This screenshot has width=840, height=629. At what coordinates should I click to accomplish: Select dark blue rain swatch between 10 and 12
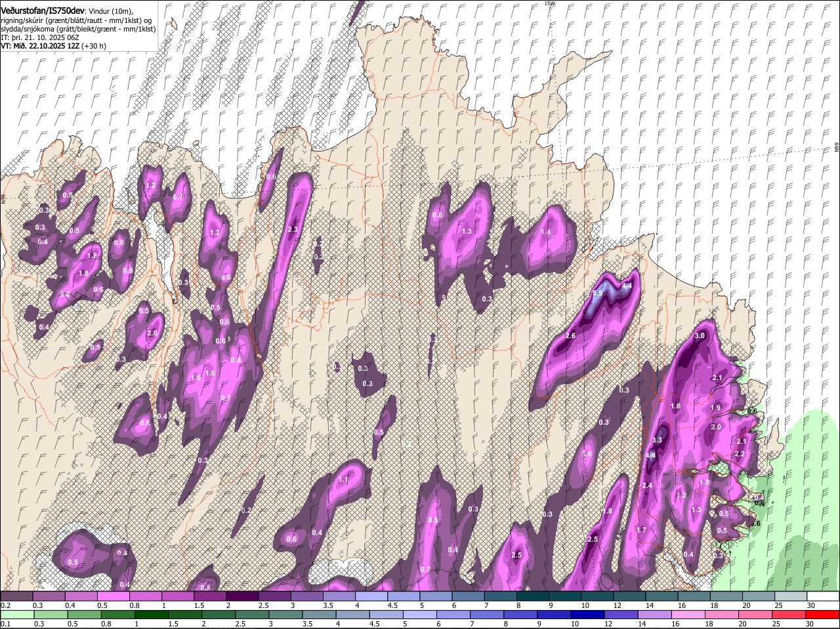(587, 615)
